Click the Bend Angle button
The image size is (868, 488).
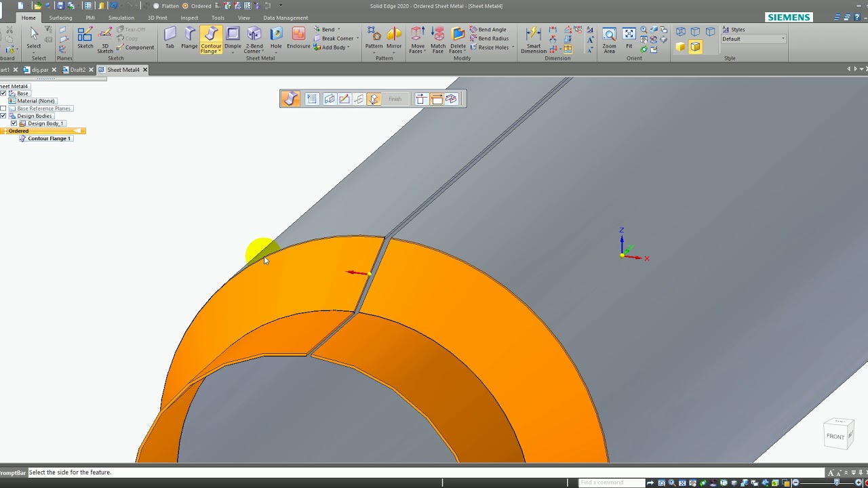(488, 30)
